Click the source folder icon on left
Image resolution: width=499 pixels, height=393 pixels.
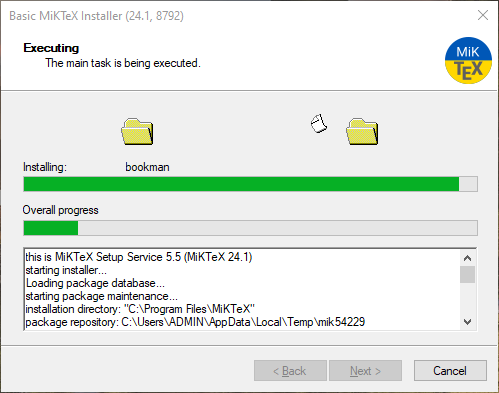[137, 131]
